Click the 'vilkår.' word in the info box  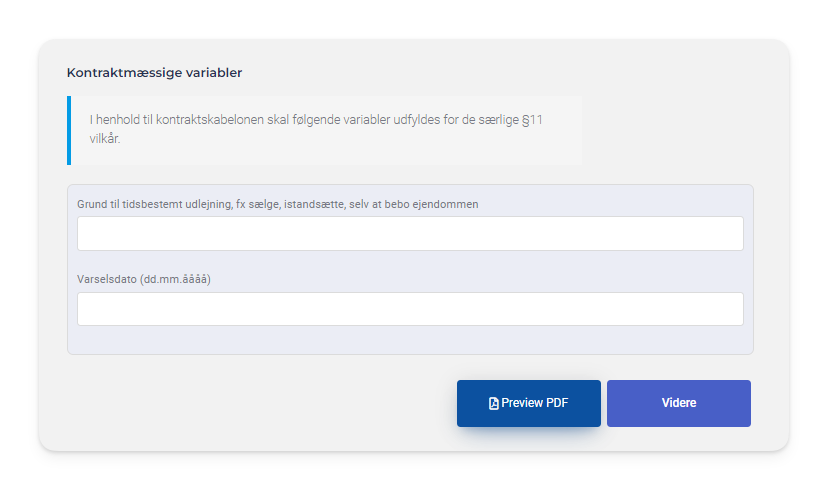(104, 140)
